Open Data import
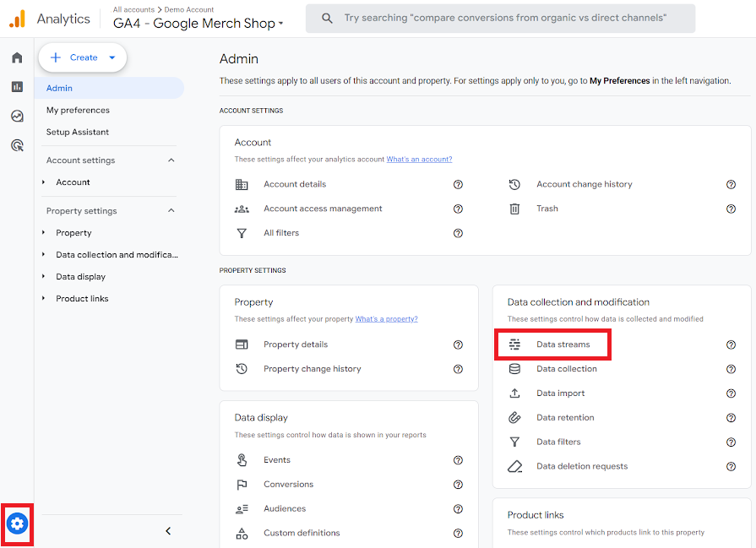 [x=560, y=393]
